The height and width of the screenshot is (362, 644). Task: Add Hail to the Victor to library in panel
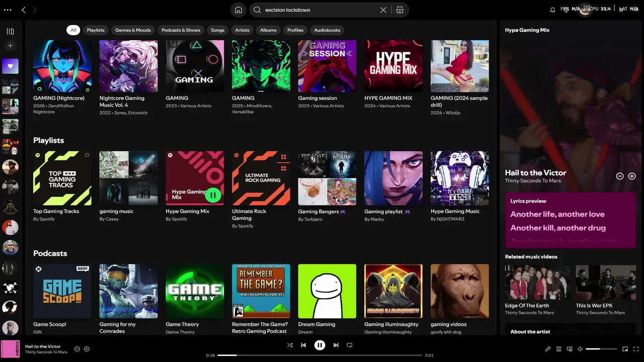point(632,176)
